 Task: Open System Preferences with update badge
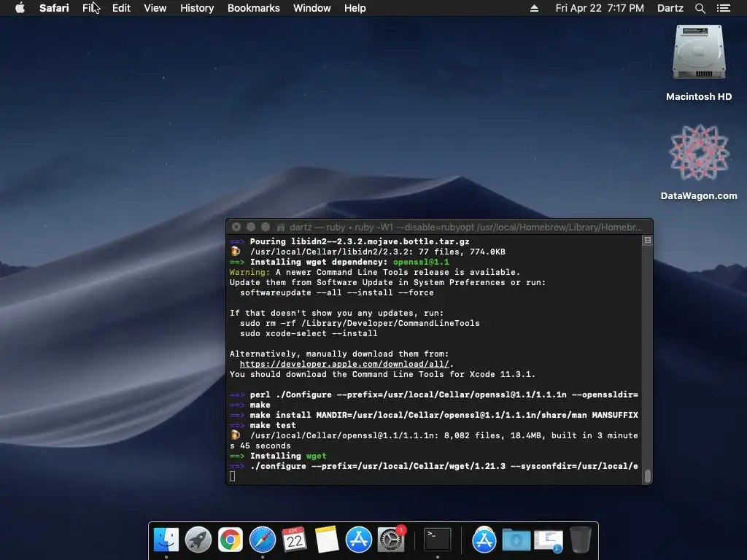click(391, 540)
